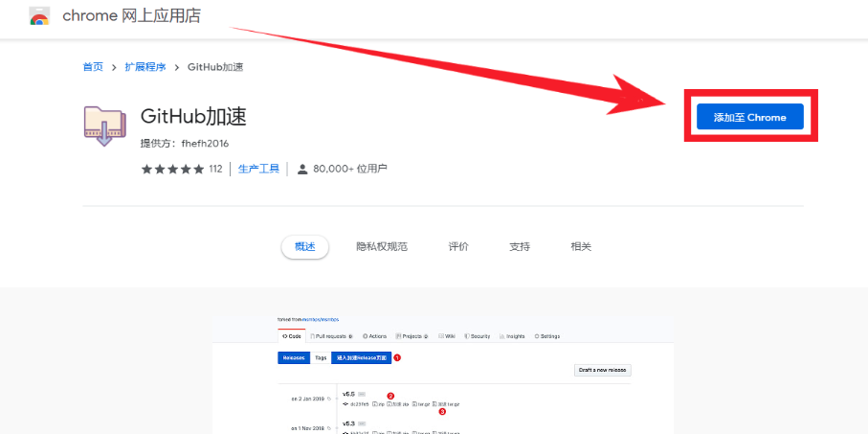Image resolution: width=868 pixels, height=434 pixels.
Task: Click the Security tab in the preview screenshot
Action: pos(478,336)
